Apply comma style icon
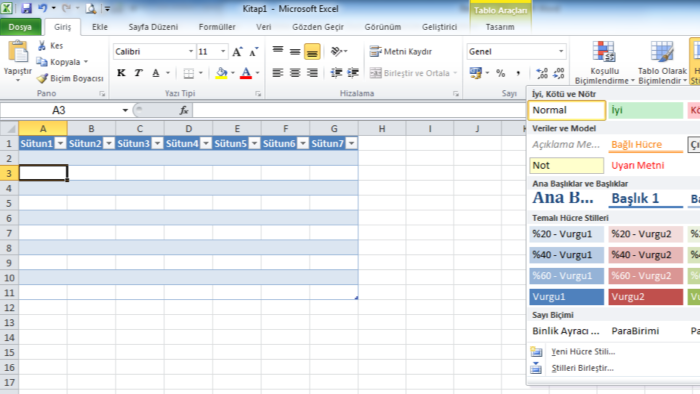Image resolution: width=700 pixels, height=394 pixels. click(x=518, y=73)
